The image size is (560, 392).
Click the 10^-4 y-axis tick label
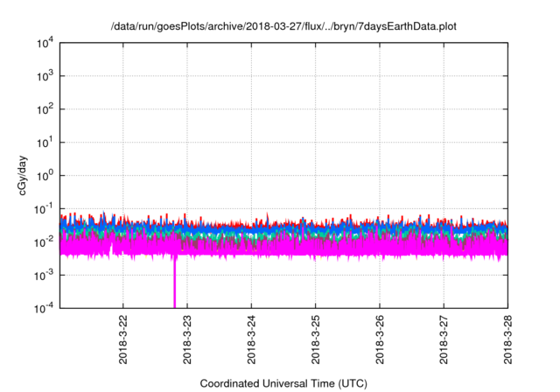pos(45,308)
